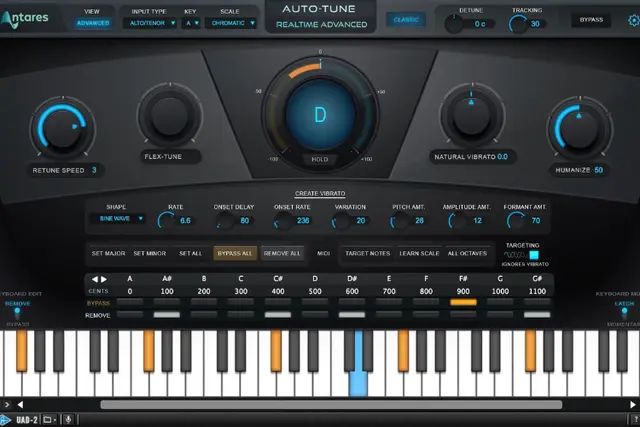
Task: Open the vibrato Shape Sine Wave dropdown
Action: tap(117, 219)
